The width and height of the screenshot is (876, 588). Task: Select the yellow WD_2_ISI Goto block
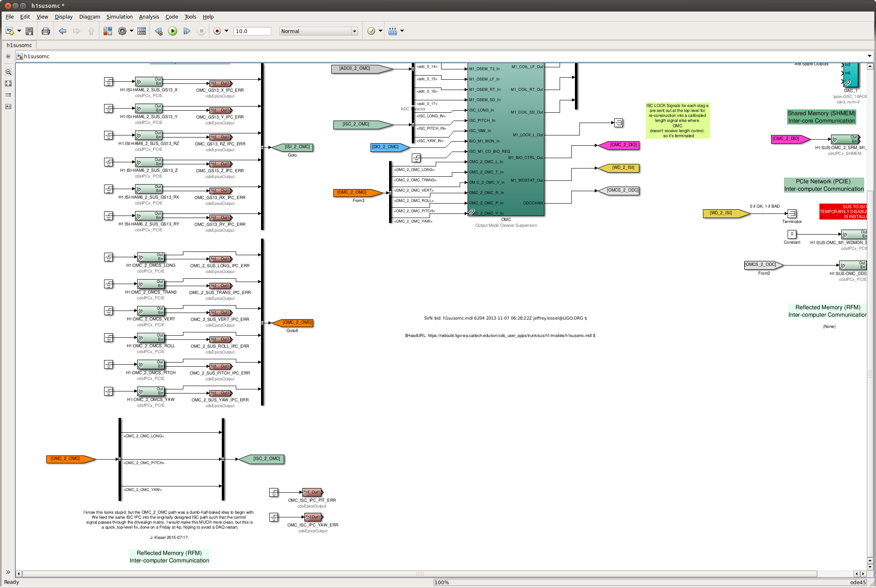coord(619,168)
